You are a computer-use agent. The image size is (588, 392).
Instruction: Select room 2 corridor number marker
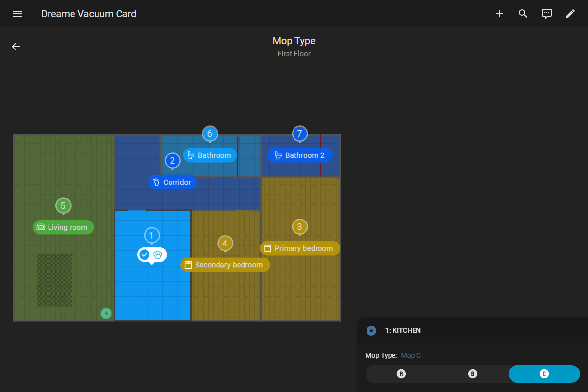pyautogui.click(x=172, y=161)
